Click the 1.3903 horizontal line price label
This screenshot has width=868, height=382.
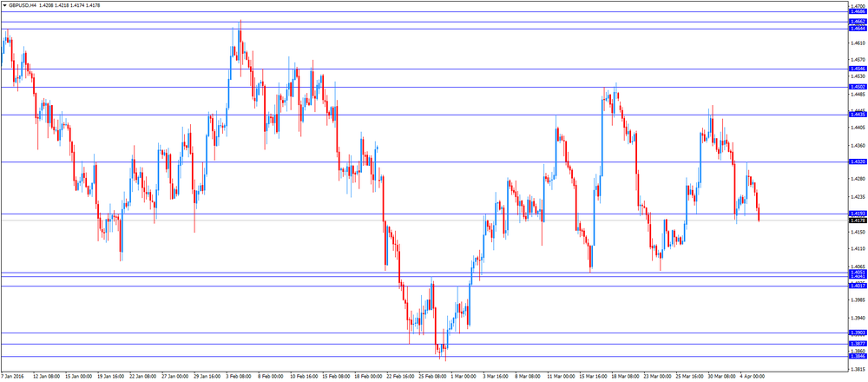tap(858, 333)
